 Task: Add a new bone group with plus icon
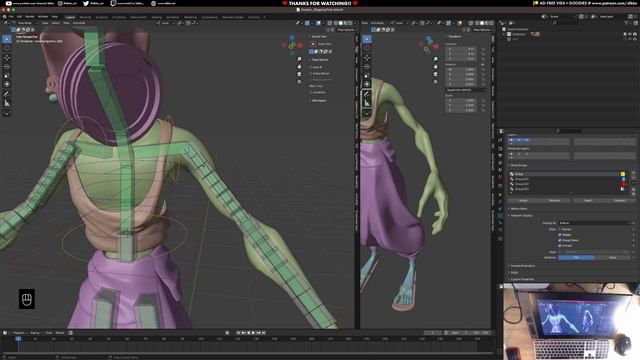click(633, 174)
